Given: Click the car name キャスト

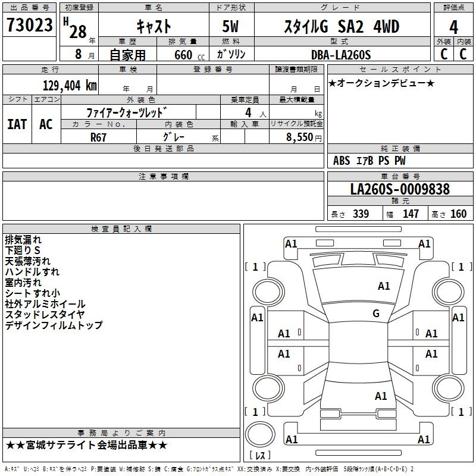Looking at the screenshot, I should (x=154, y=26).
